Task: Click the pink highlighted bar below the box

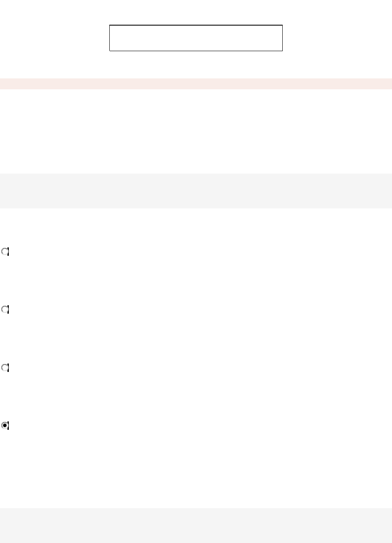Action: 196,83
